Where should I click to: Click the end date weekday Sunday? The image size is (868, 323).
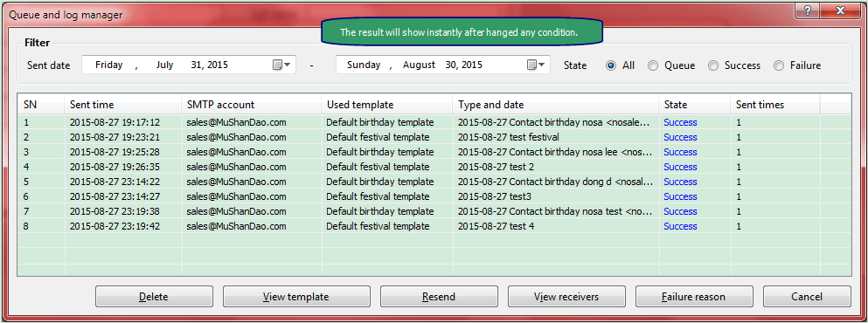click(364, 65)
